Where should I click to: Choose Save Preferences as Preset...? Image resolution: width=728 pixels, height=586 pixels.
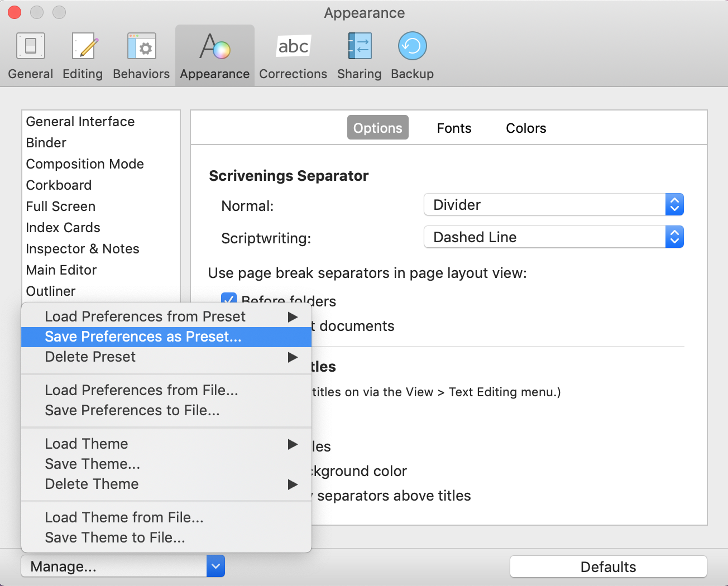point(166,337)
